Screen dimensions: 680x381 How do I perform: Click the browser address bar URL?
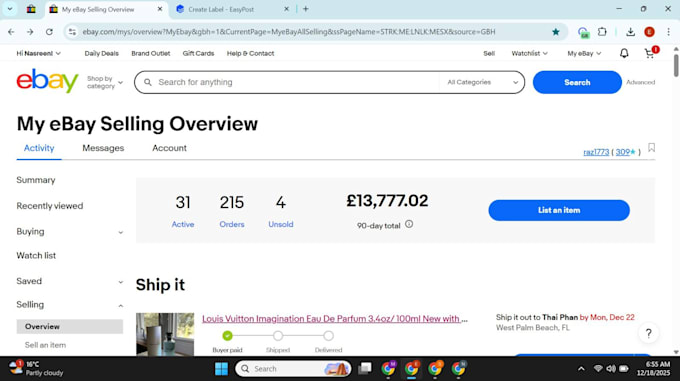coord(289,32)
